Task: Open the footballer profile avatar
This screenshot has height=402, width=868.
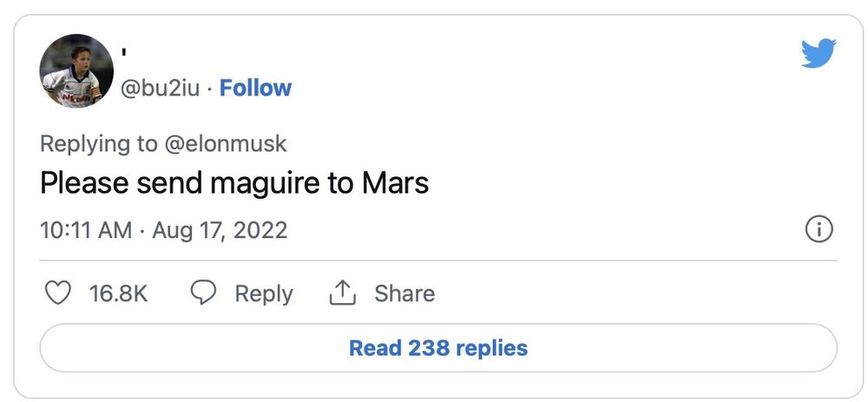Action: pos(76,71)
